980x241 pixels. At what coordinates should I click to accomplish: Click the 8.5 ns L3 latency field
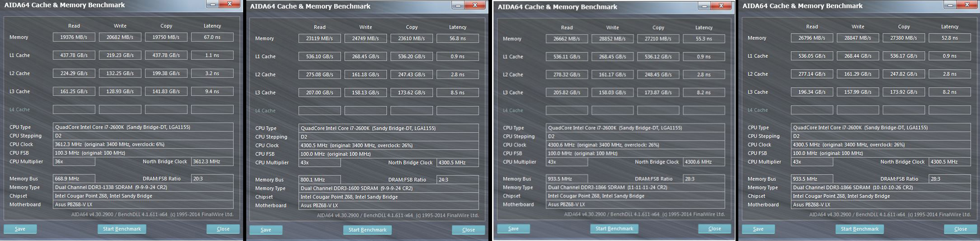click(458, 93)
